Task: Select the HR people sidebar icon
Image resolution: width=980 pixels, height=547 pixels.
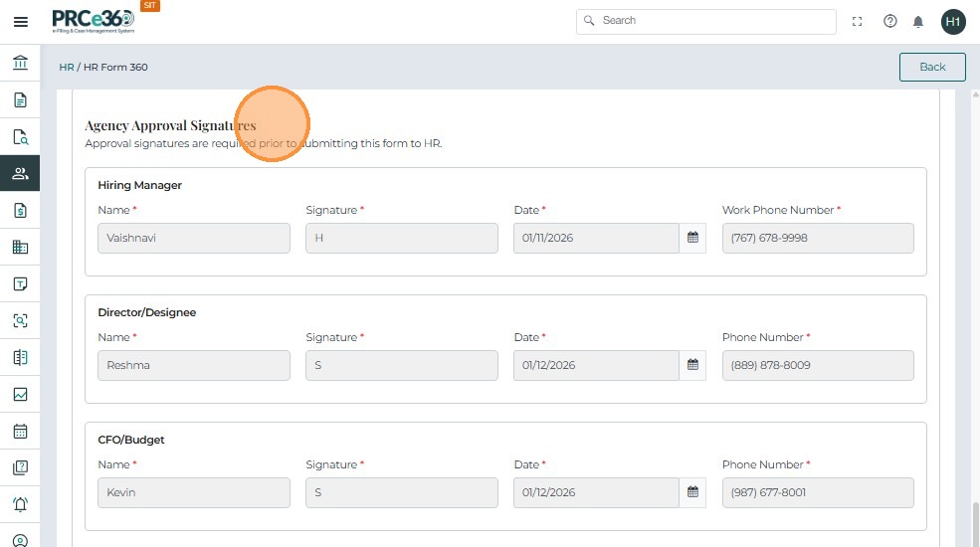Action: click(x=20, y=173)
